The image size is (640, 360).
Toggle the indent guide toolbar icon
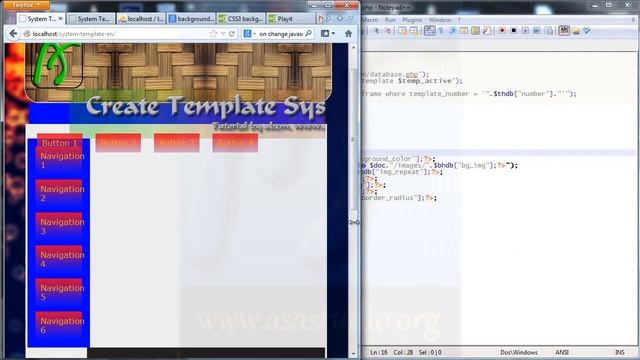pyautogui.click(x=453, y=31)
